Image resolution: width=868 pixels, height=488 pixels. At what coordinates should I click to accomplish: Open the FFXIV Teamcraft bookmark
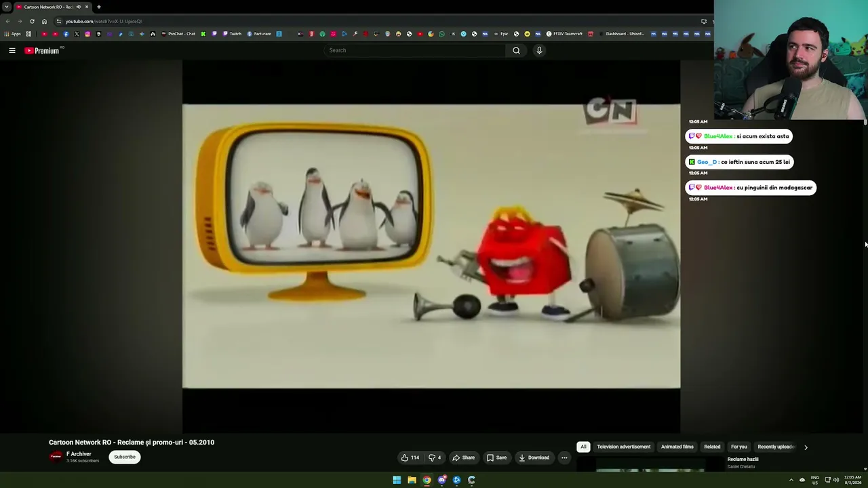(564, 34)
